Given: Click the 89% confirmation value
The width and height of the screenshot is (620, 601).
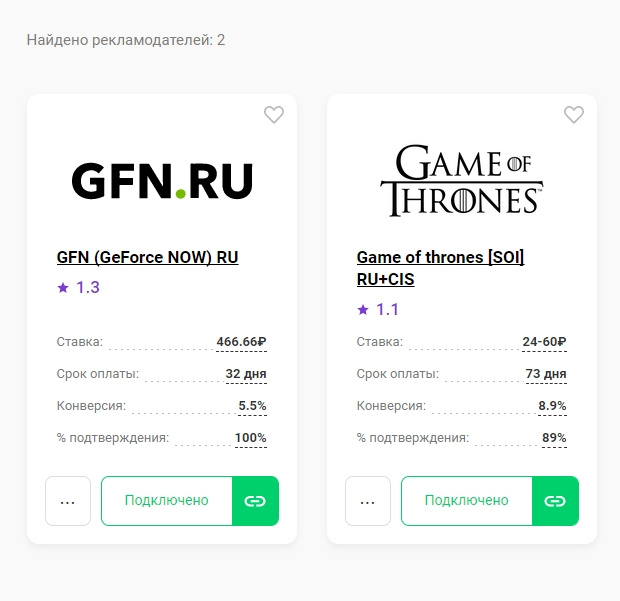Looking at the screenshot, I should (553, 438).
